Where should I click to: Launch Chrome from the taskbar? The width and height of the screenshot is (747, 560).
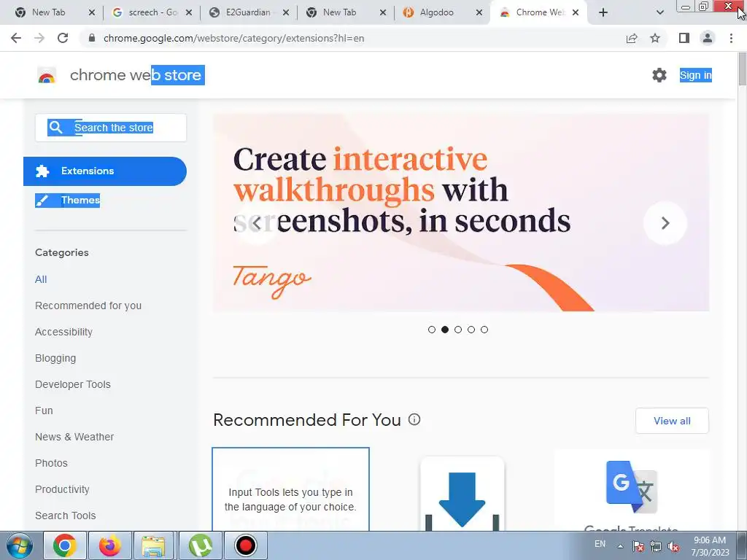pyautogui.click(x=65, y=545)
